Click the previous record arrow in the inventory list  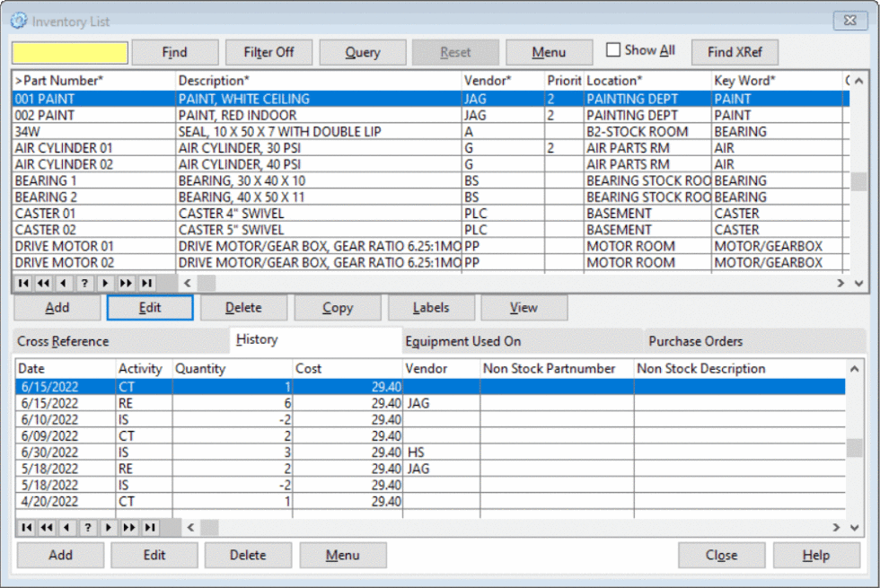click(x=64, y=283)
